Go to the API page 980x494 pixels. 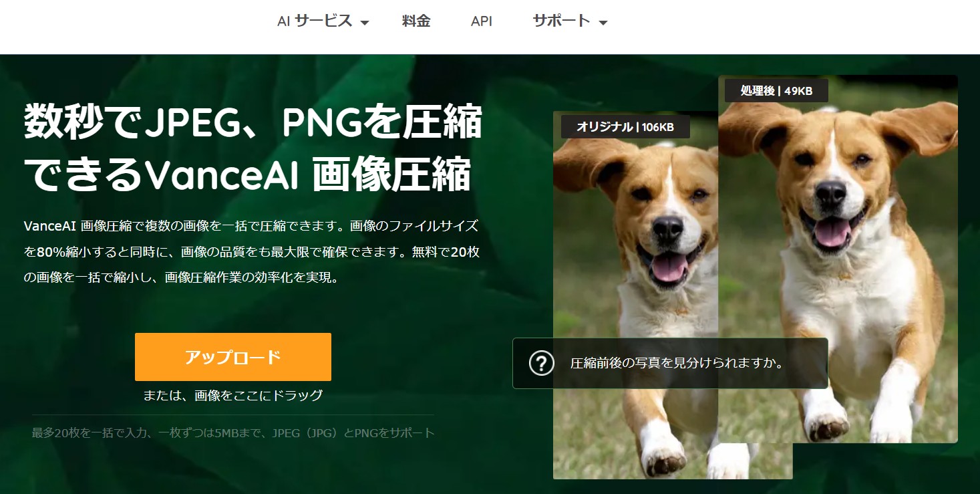click(x=481, y=21)
